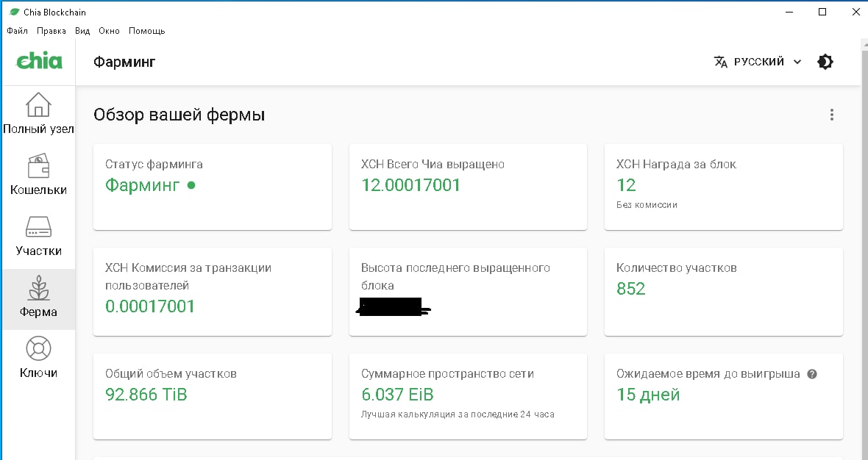
Task: Click the transaction fees value 0.00017001
Action: click(150, 306)
